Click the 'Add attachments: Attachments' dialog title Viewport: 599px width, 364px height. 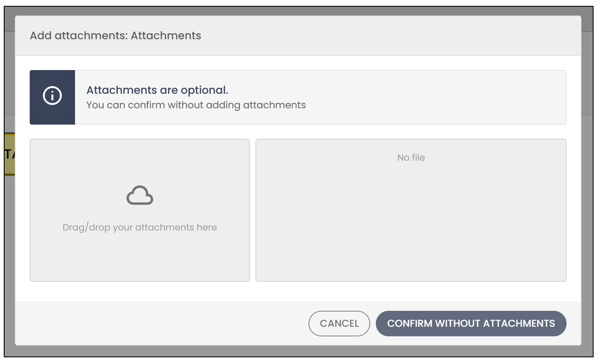click(115, 35)
